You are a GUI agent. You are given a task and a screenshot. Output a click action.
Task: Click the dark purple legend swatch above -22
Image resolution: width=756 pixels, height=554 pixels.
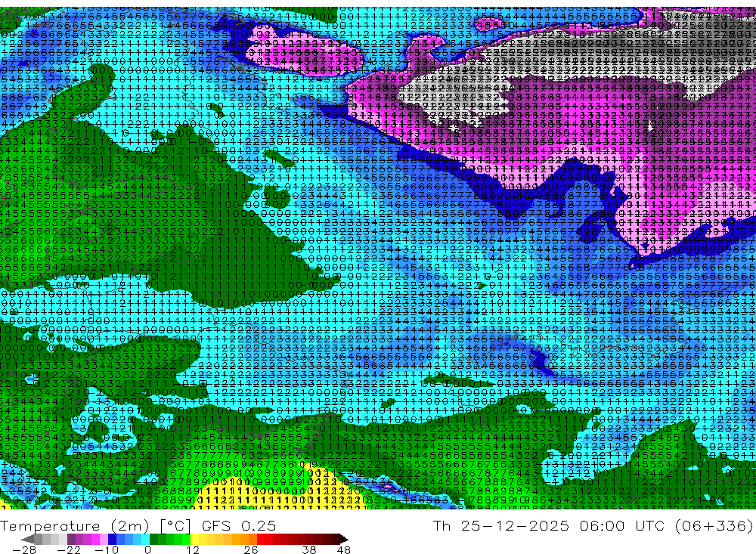[71, 539]
